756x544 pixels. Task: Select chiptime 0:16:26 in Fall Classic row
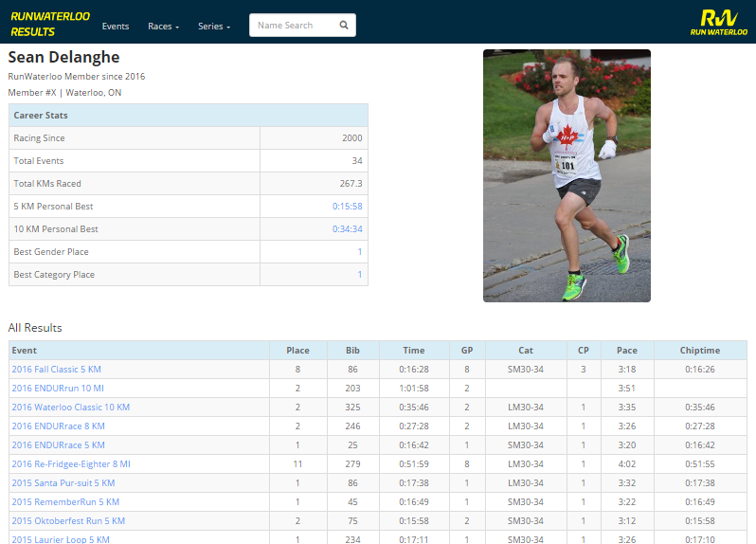(700, 370)
